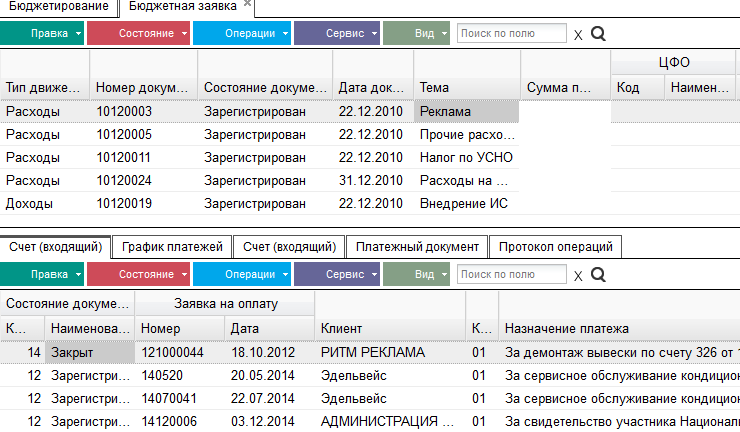740x432 pixels.
Task: Open the lower Вид dropdown menu
Action: coord(416,274)
